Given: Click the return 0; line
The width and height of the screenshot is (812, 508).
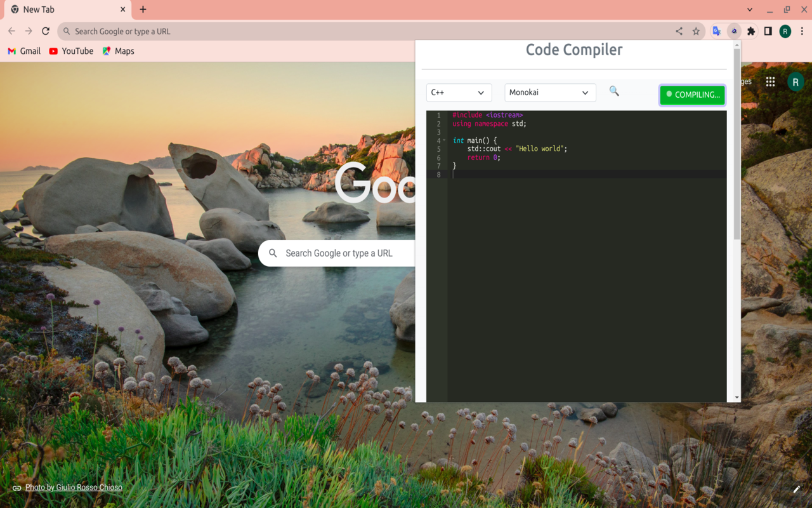Looking at the screenshot, I should [484, 157].
